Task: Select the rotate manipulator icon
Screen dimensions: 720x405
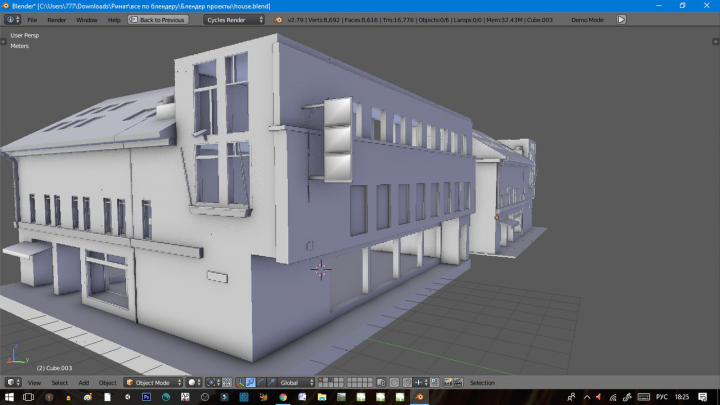Action: 261,382
